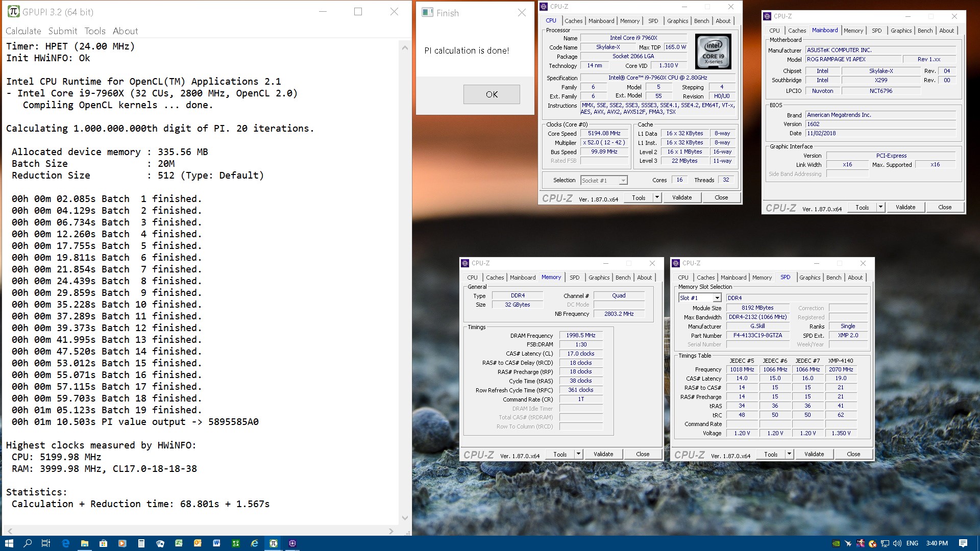The width and height of the screenshot is (980, 551).
Task: Select About tab in Memory CPU-Z window
Action: 644,278
